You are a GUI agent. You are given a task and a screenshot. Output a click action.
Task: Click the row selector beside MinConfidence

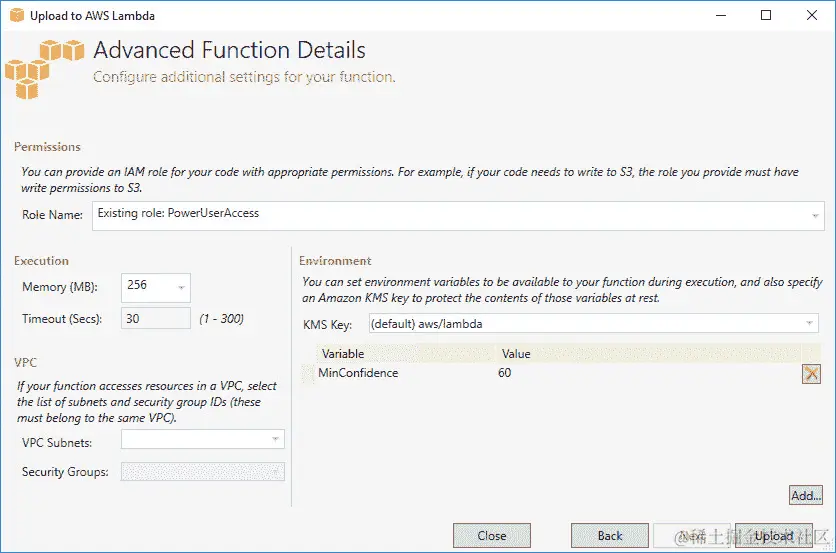click(x=308, y=373)
